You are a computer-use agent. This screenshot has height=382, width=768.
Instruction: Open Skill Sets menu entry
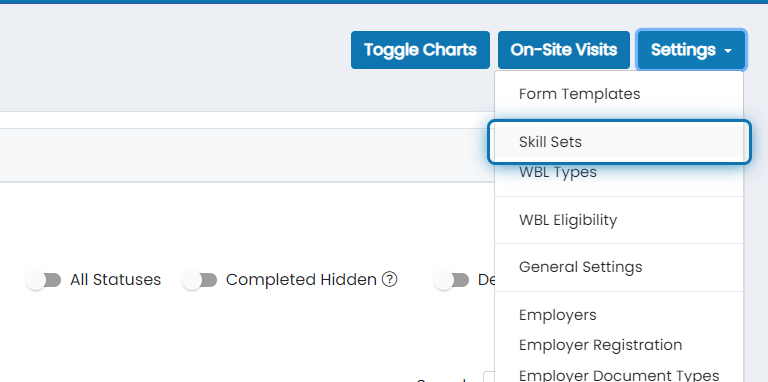pos(619,142)
